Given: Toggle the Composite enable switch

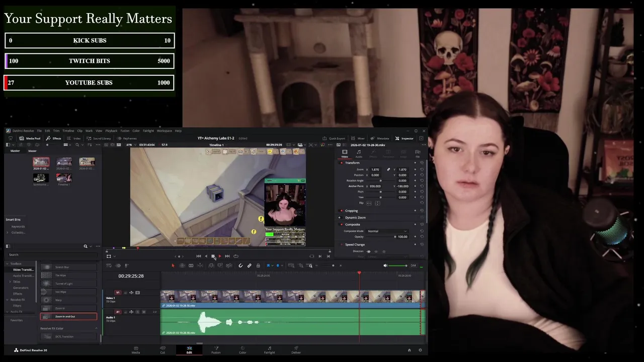Looking at the screenshot, I should (x=341, y=224).
